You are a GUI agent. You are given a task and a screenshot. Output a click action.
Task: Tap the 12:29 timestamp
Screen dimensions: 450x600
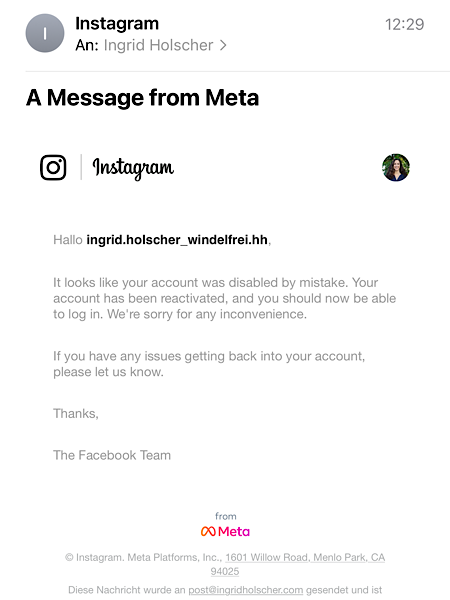(x=404, y=24)
